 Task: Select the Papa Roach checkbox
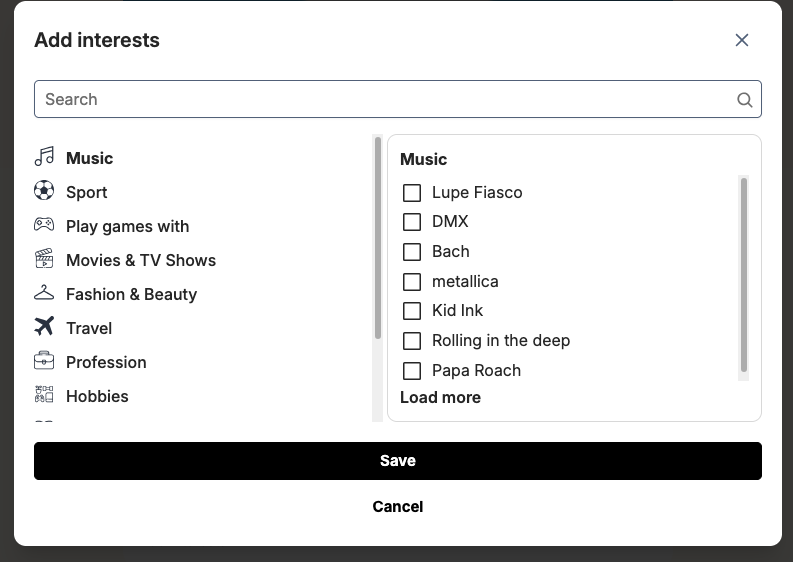[411, 370]
